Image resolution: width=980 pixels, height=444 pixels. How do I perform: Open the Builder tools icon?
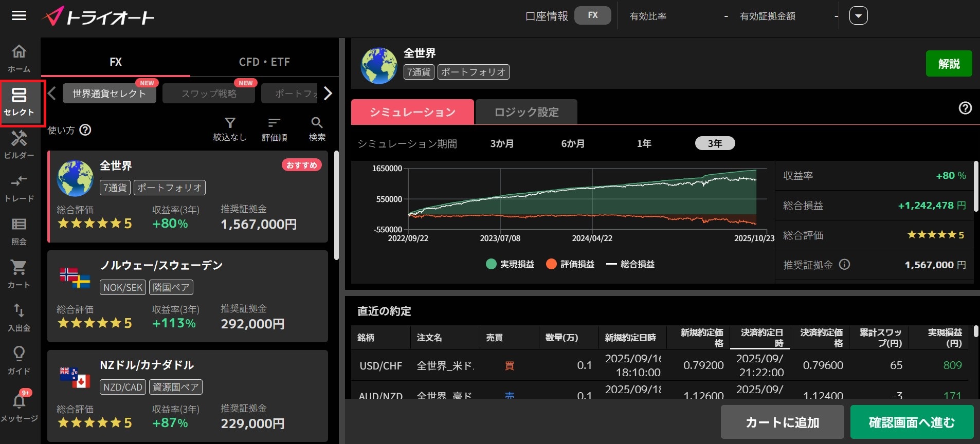point(19,144)
